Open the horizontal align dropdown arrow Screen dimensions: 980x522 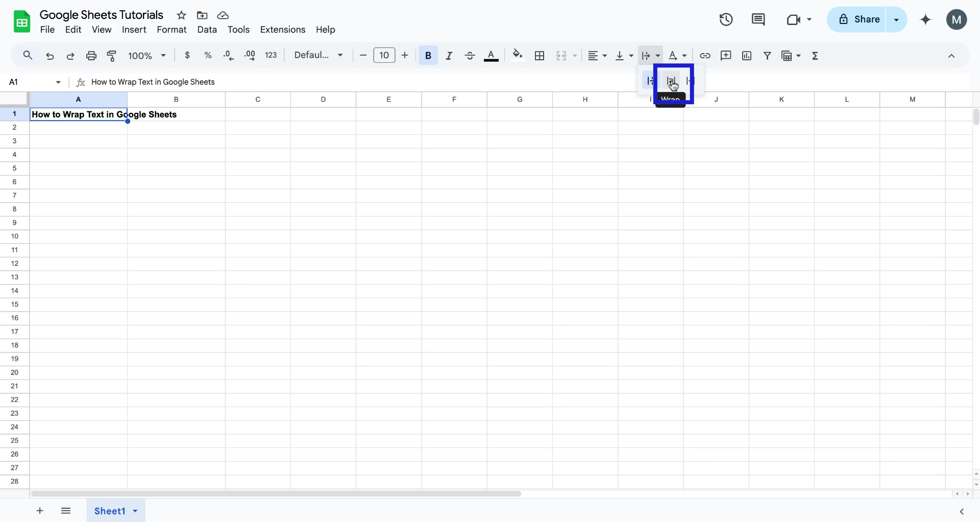coord(604,55)
